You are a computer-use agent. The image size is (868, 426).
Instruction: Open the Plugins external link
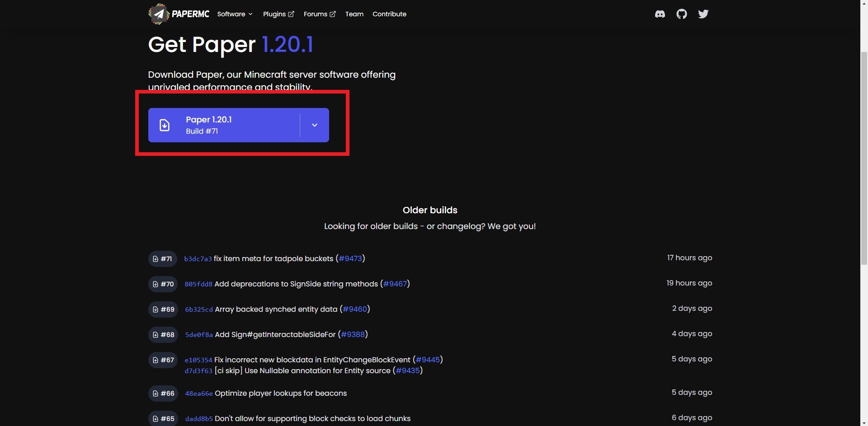278,14
